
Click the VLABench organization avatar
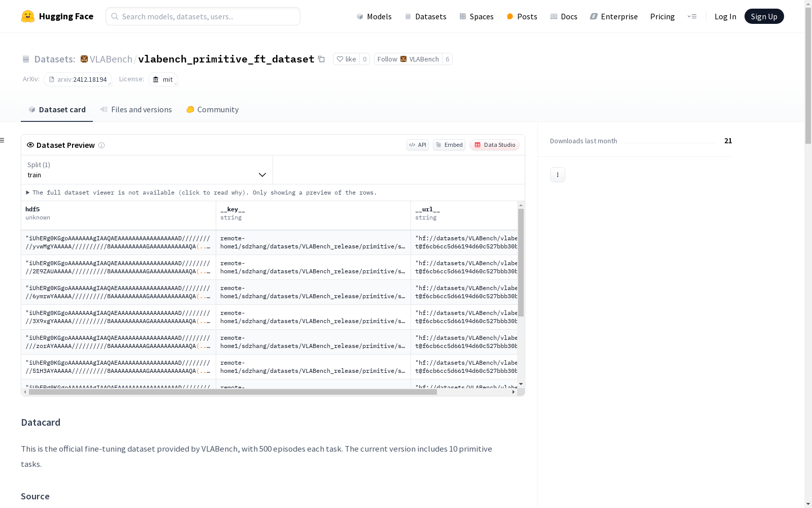click(84, 59)
